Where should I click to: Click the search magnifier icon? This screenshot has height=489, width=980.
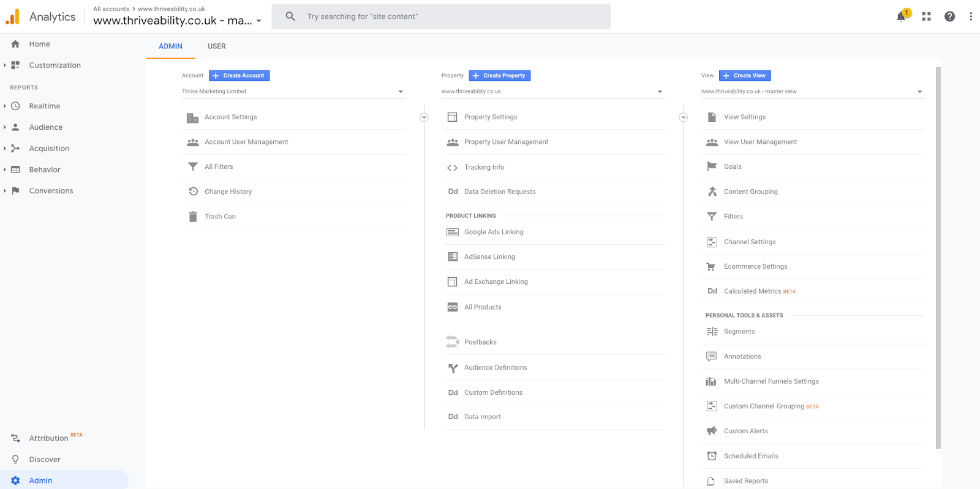point(290,17)
